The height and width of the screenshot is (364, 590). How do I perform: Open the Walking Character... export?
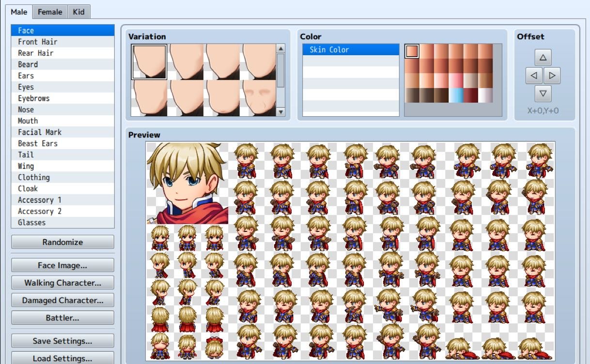(x=62, y=283)
